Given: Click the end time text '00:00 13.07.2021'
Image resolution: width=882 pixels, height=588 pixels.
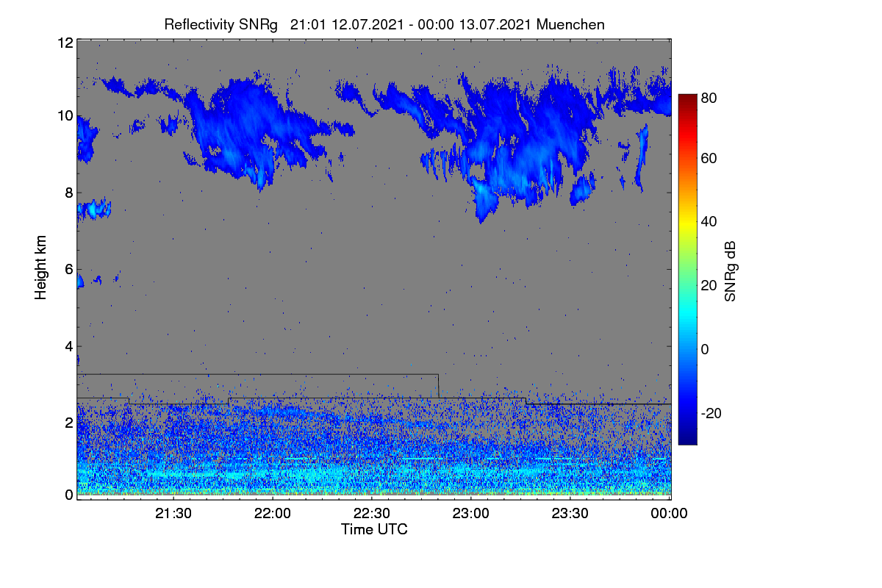Looking at the screenshot, I should pos(475,24).
